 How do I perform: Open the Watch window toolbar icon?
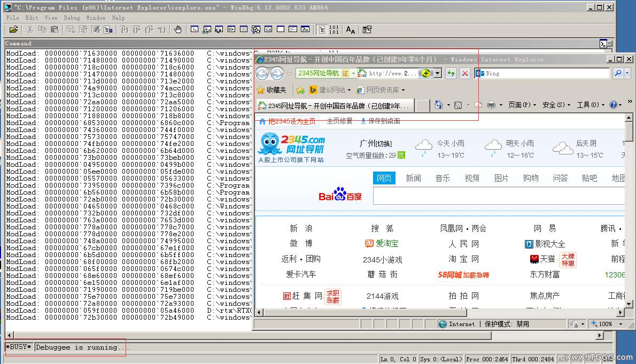pos(207,29)
